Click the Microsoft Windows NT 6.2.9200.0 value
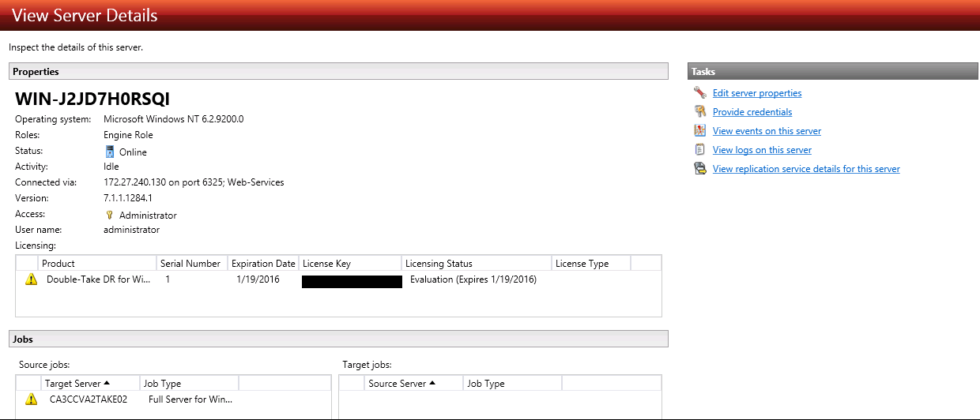Screen dimensions: 980x420 coord(174,119)
